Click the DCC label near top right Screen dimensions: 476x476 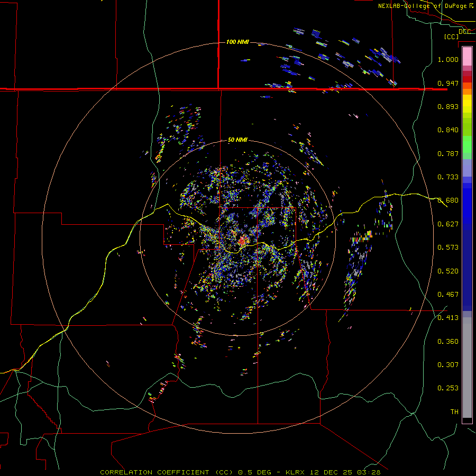464,31
